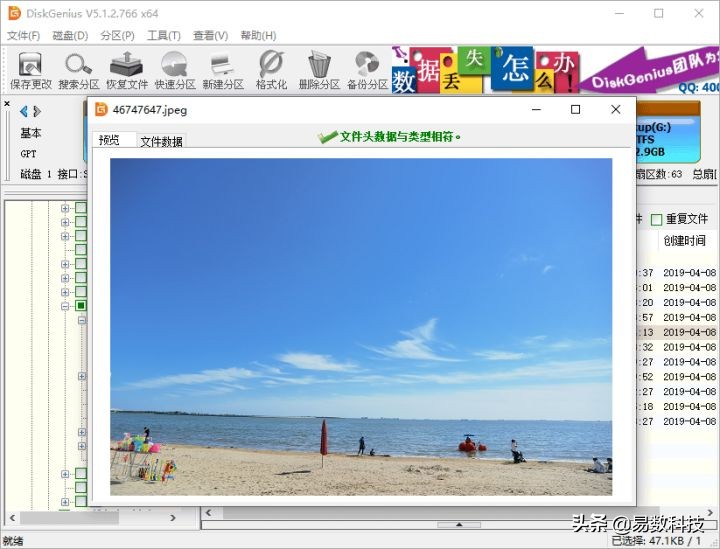Click the GPT label in disk panel
The image size is (720, 549).
(x=28, y=154)
